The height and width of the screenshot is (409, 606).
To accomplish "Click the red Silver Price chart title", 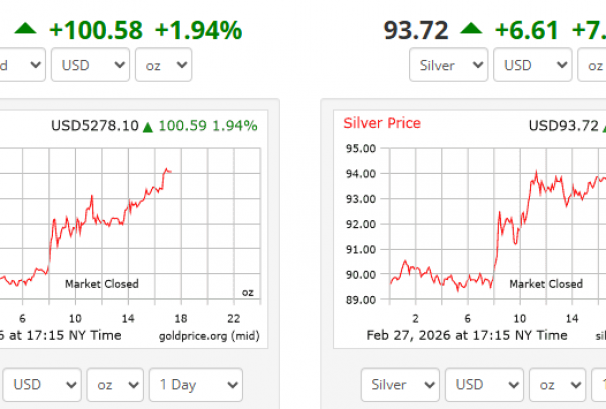I will click(382, 123).
